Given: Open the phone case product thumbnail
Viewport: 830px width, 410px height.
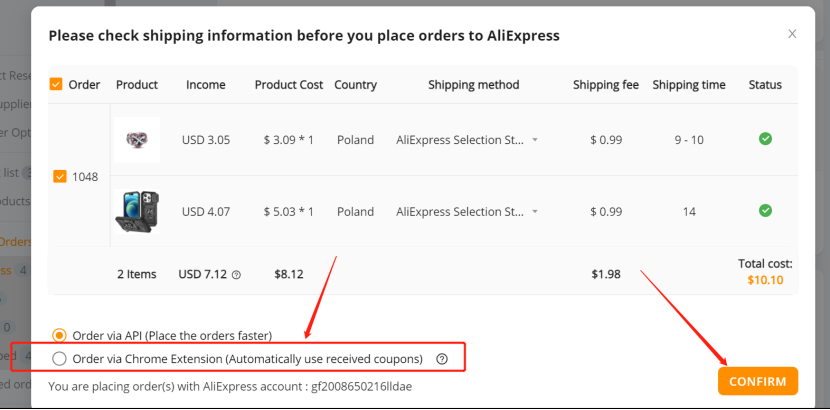Looking at the screenshot, I should click(137, 212).
